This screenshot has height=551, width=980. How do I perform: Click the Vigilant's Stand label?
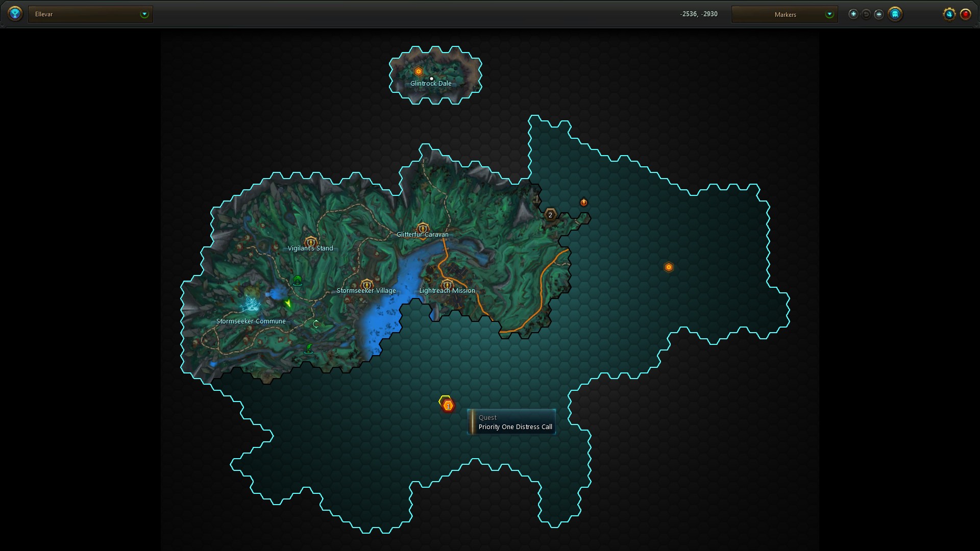pos(310,248)
